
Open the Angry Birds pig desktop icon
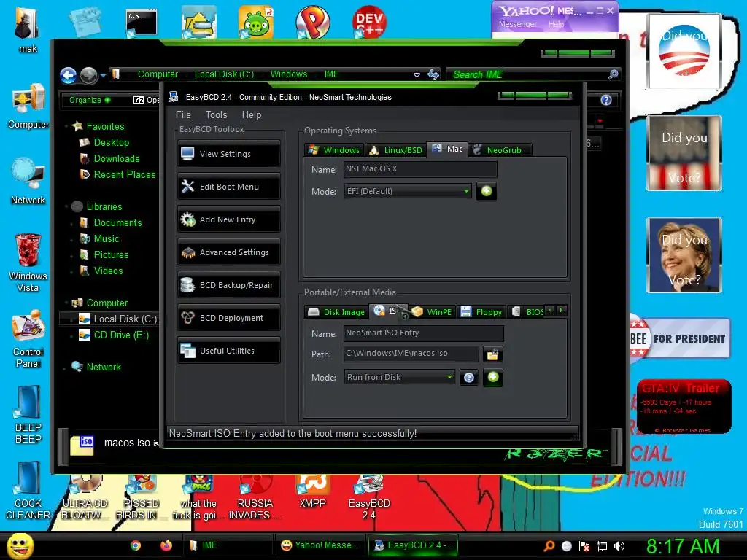tap(255, 22)
